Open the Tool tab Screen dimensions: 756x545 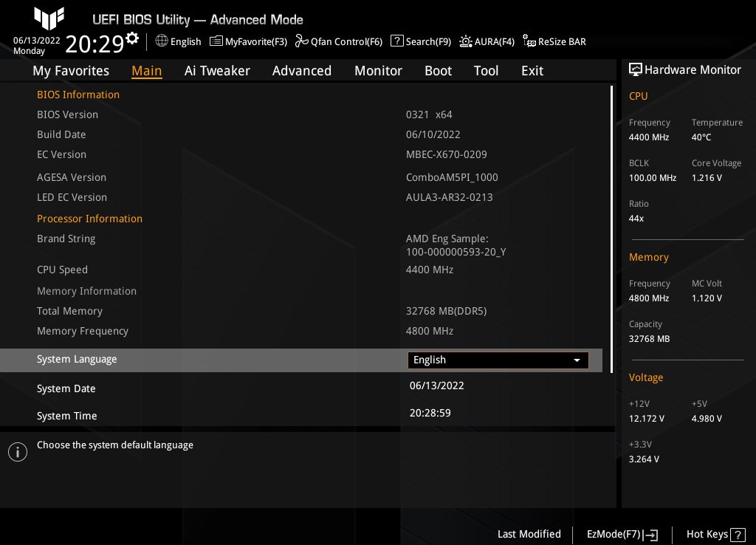(x=486, y=71)
